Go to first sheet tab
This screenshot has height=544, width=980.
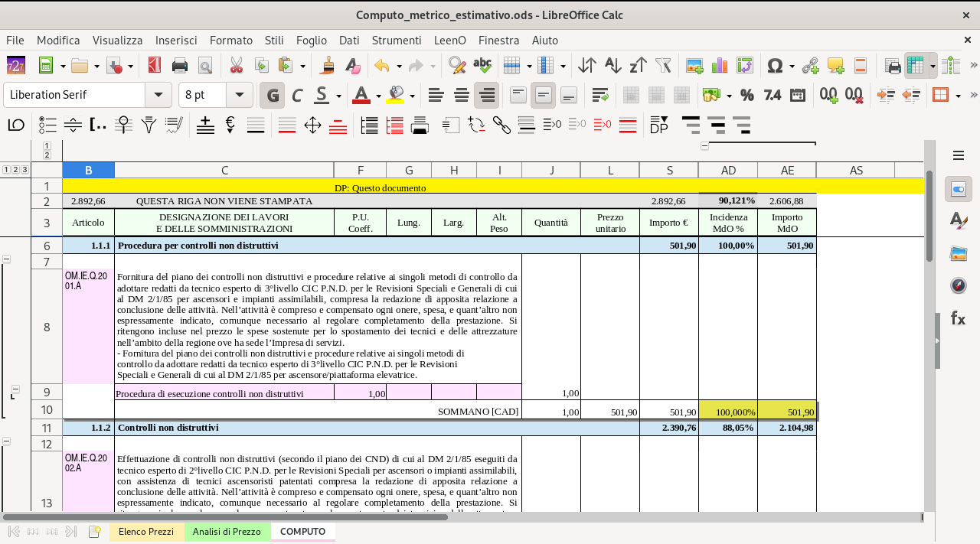point(14,532)
